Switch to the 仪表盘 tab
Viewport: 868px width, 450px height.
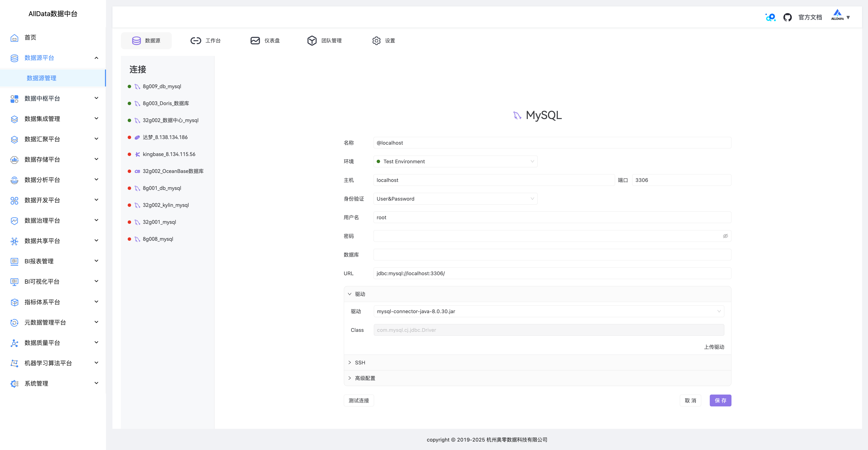click(265, 41)
